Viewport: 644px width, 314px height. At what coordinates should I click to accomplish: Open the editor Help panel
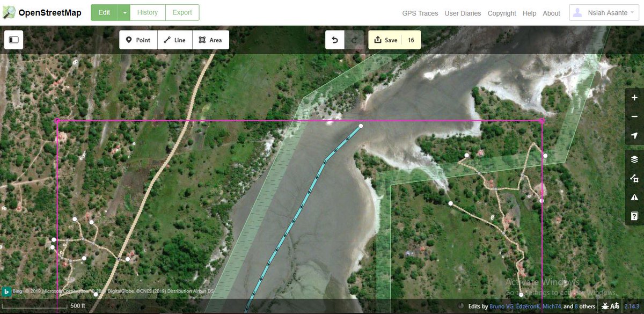633,216
